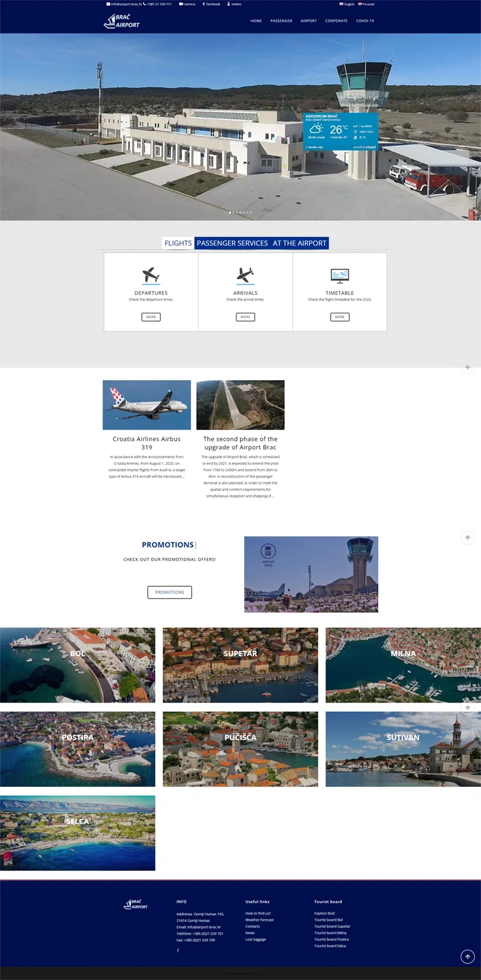Open the SUPETAR destination tile
Image resolution: width=481 pixels, height=980 pixels.
point(241,665)
